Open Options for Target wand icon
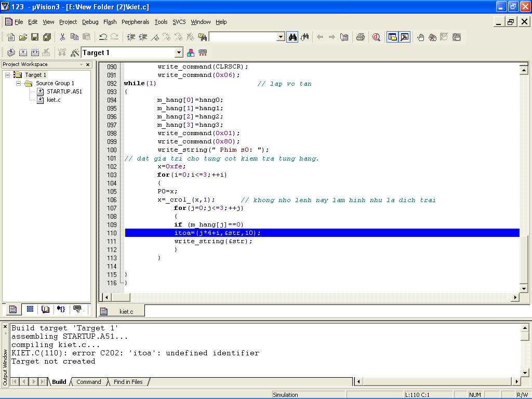Image resolution: width=532 pixels, height=399 pixels. click(x=75, y=52)
